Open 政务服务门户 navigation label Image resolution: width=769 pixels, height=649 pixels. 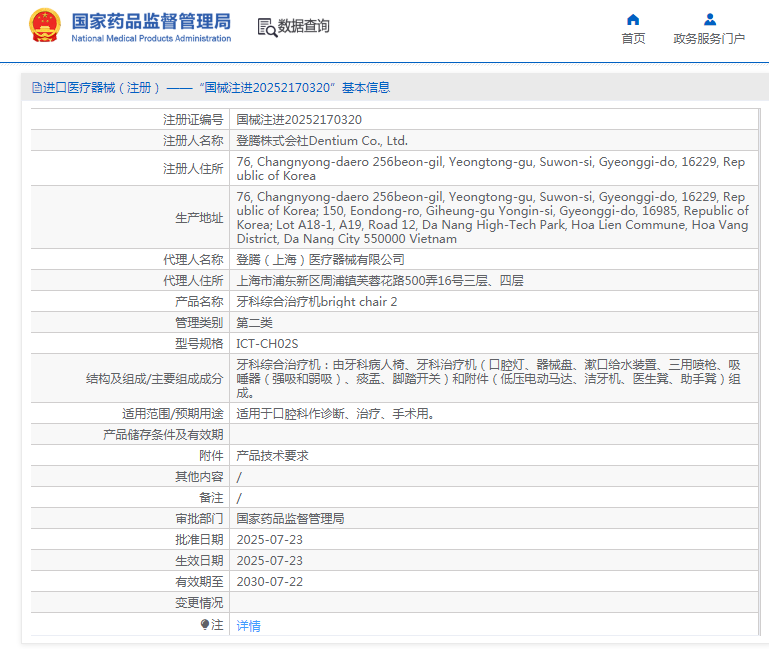709,39
